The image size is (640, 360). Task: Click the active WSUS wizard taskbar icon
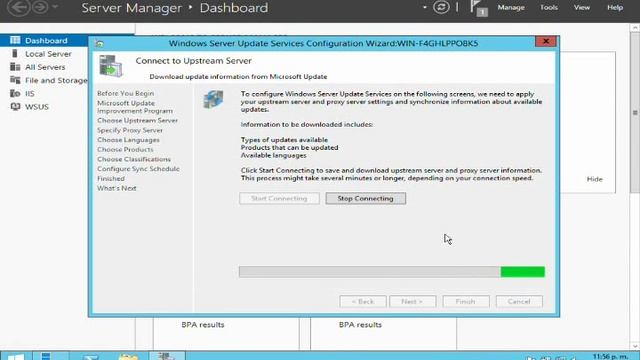(167, 356)
